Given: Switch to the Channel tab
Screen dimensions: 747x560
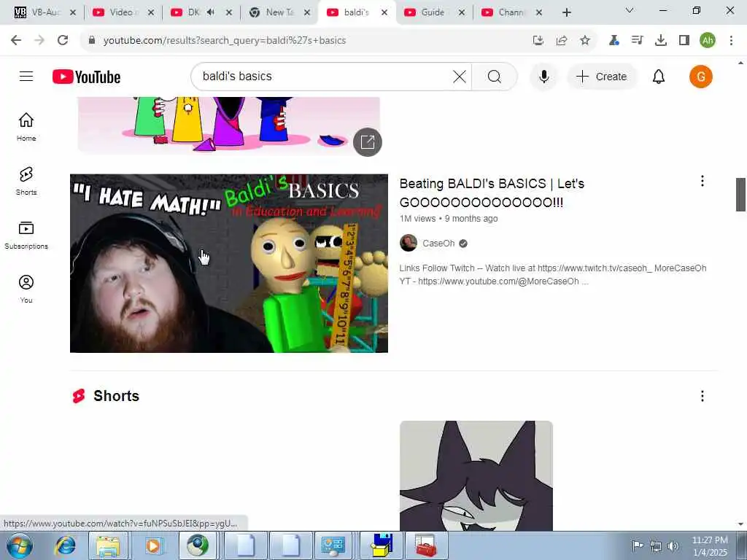Looking at the screenshot, I should click(511, 12).
